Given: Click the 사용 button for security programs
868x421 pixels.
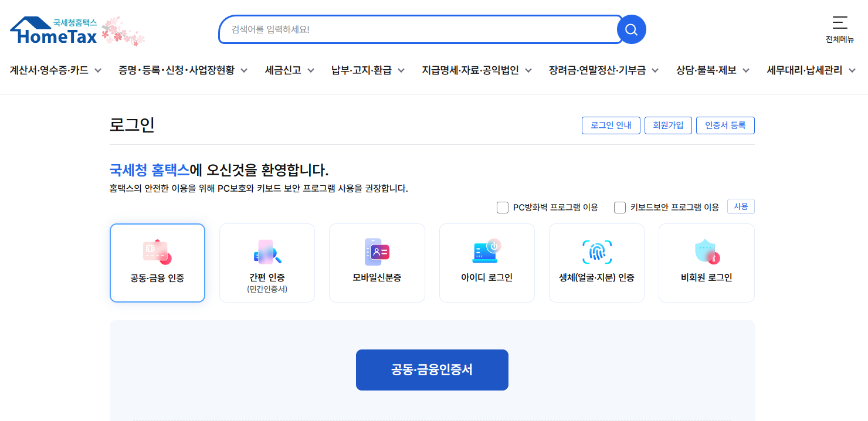Looking at the screenshot, I should (740, 206).
